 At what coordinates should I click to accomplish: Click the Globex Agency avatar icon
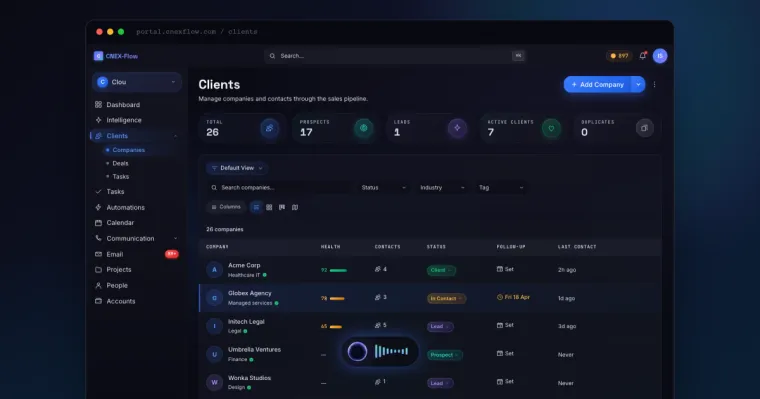(214, 298)
